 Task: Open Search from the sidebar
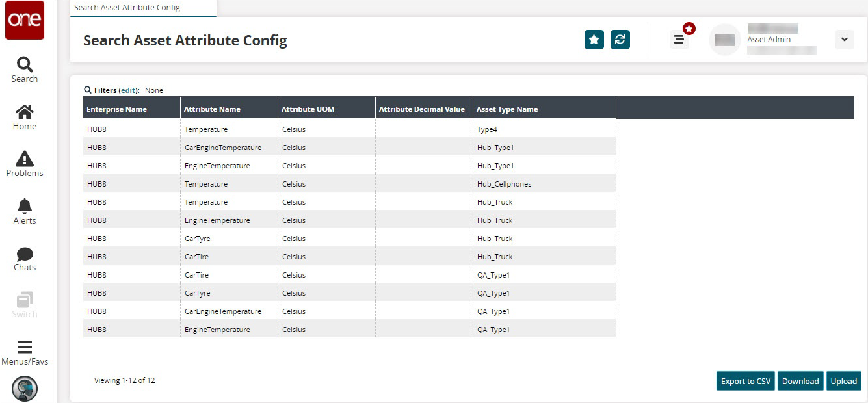(25, 70)
